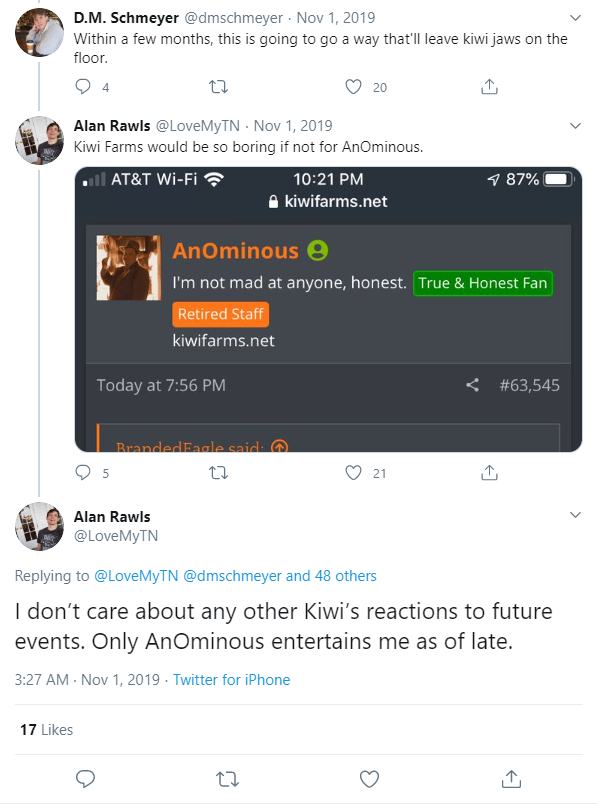
Task: Click the 'and 48 others' link
Action: (x=331, y=576)
